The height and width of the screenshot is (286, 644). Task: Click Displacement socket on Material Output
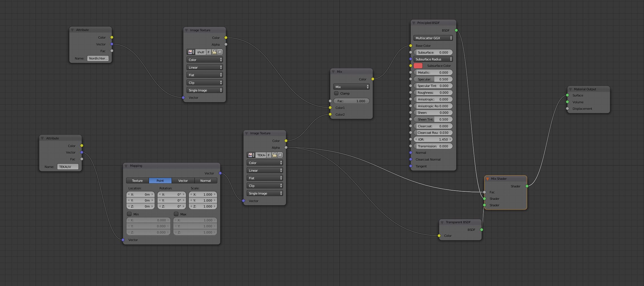[568, 108]
